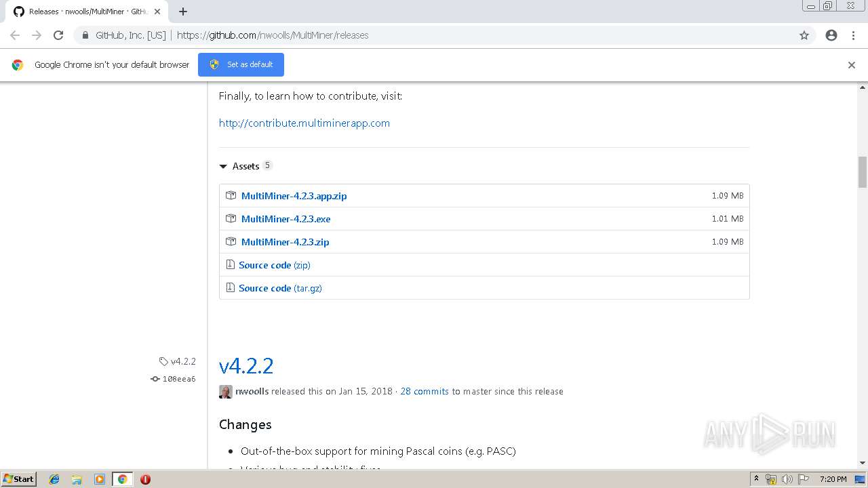Open the Chrome profile avatar icon

pos(831,35)
